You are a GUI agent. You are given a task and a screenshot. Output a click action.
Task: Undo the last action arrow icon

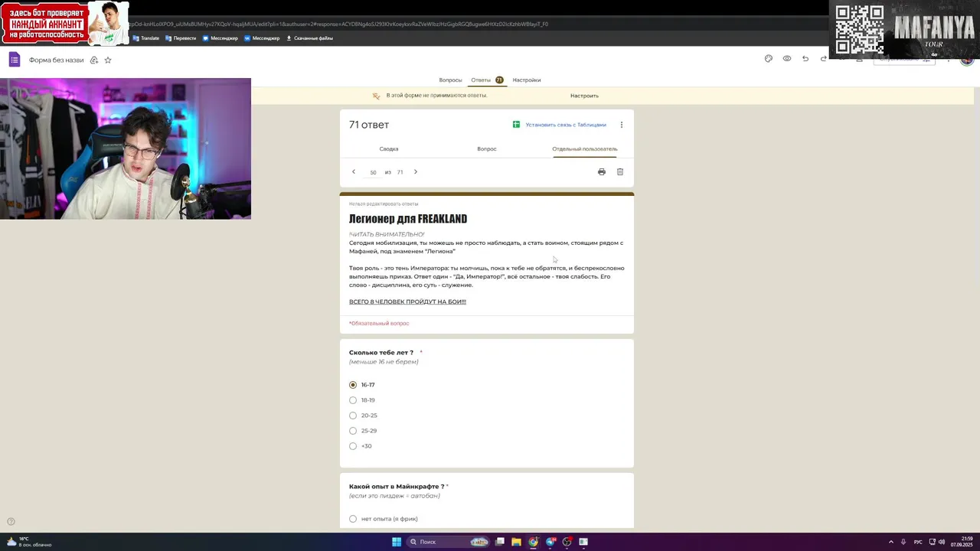805,59
